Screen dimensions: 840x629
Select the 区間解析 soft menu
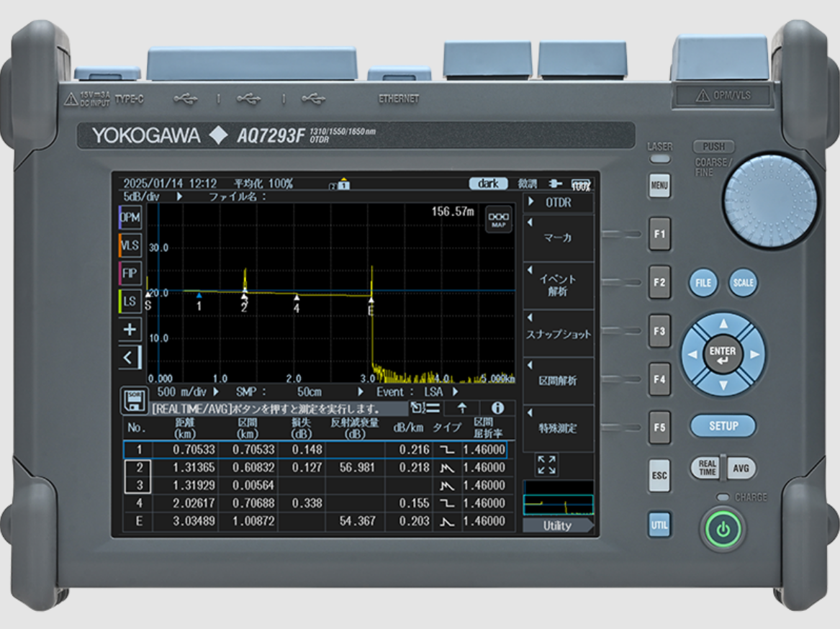(559, 381)
